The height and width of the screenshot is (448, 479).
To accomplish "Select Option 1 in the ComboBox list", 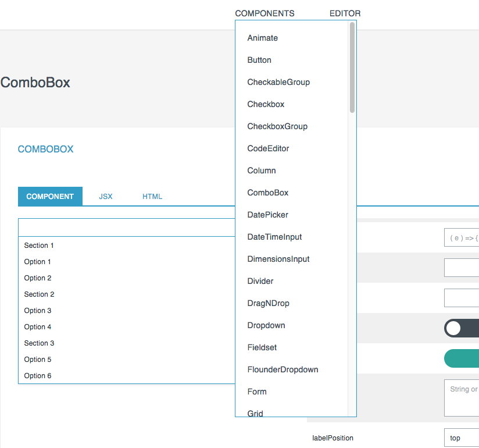I will (x=127, y=262).
